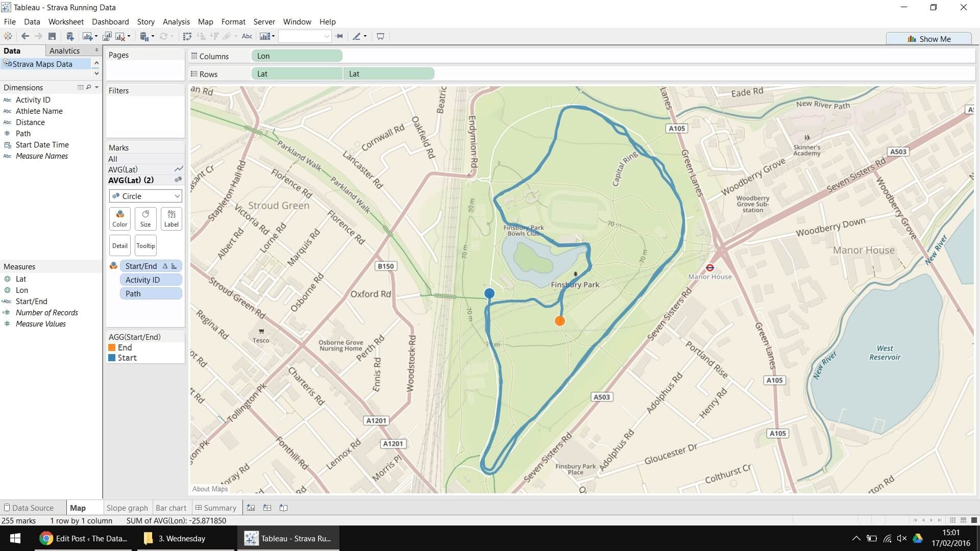This screenshot has width=980, height=551.
Task: Click the Presentation mode icon
Action: pyautogui.click(x=380, y=36)
